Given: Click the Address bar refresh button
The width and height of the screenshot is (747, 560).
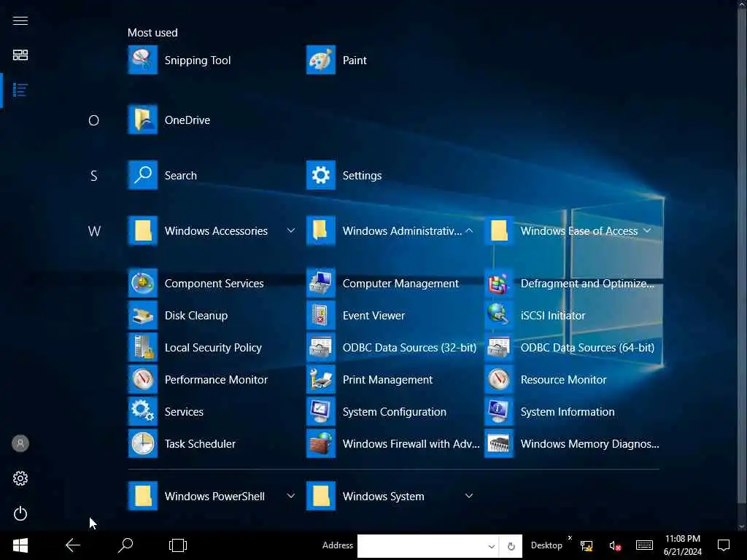Looking at the screenshot, I should click(511, 546).
